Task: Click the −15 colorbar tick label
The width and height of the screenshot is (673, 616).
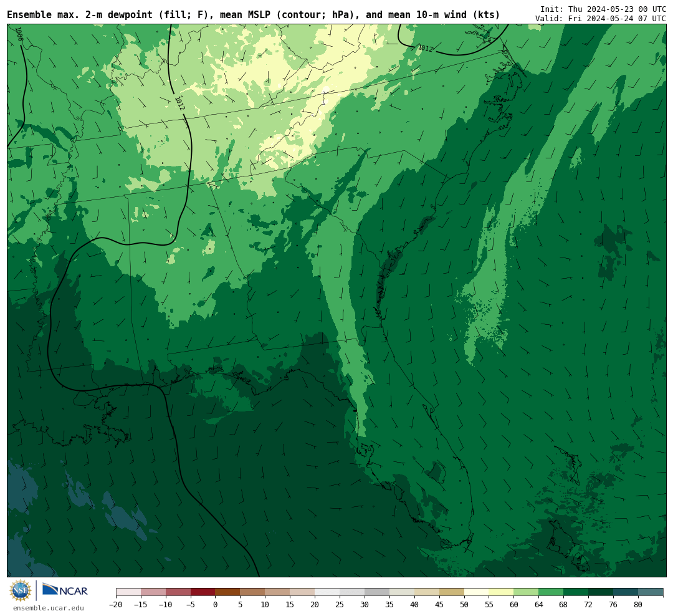Action: tap(141, 605)
